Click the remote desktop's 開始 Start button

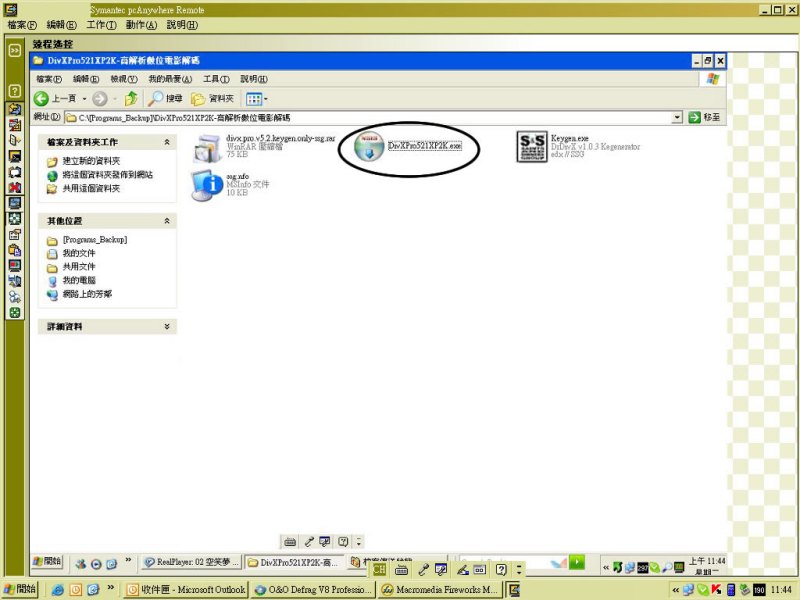[x=47, y=562]
